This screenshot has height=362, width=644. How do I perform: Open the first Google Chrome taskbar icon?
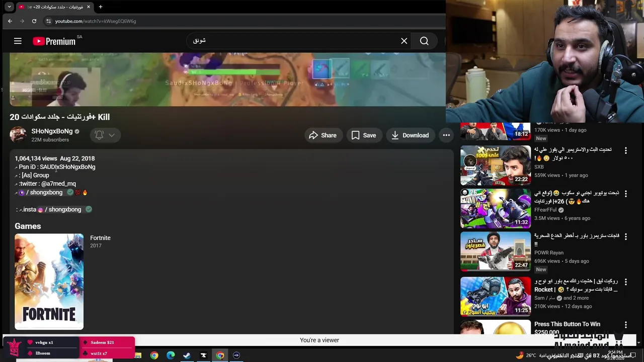pyautogui.click(x=154, y=355)
